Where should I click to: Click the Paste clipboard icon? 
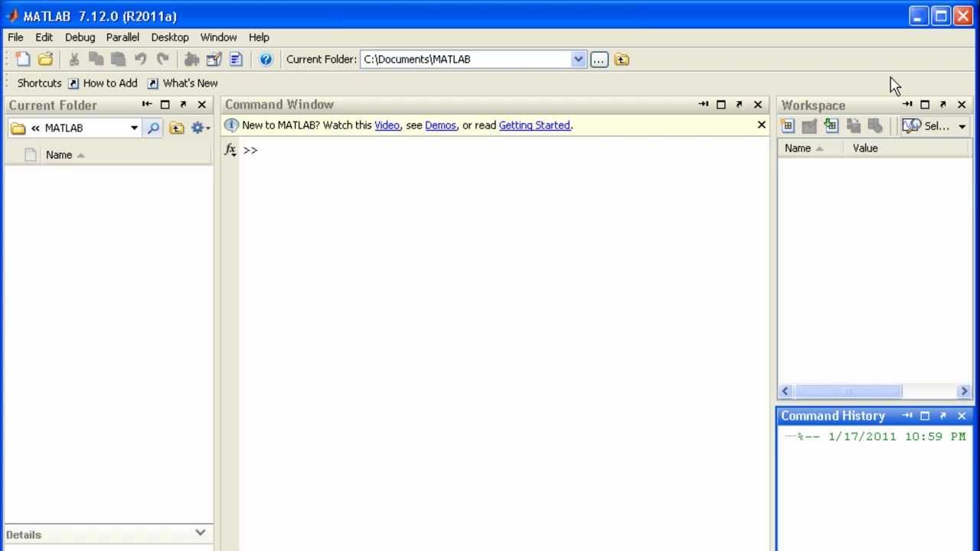point(118,59)
